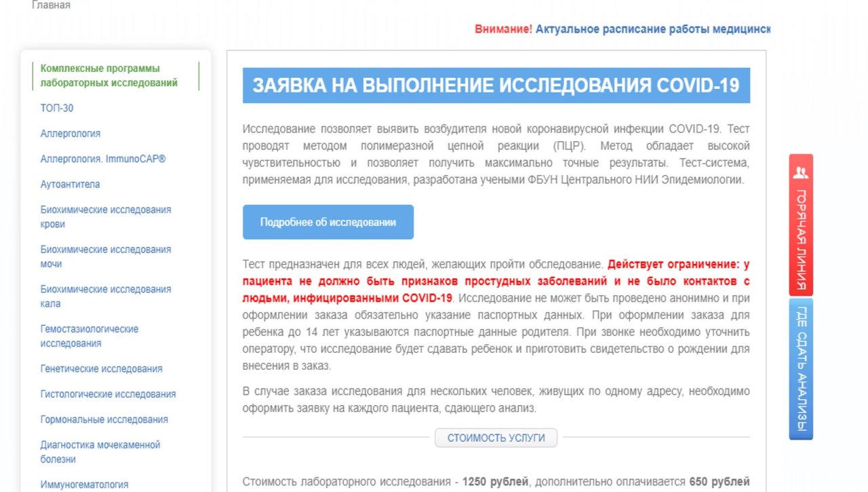Open 'Комплексные программы лабораторных исследований' menu item

(x=109, y=76)
